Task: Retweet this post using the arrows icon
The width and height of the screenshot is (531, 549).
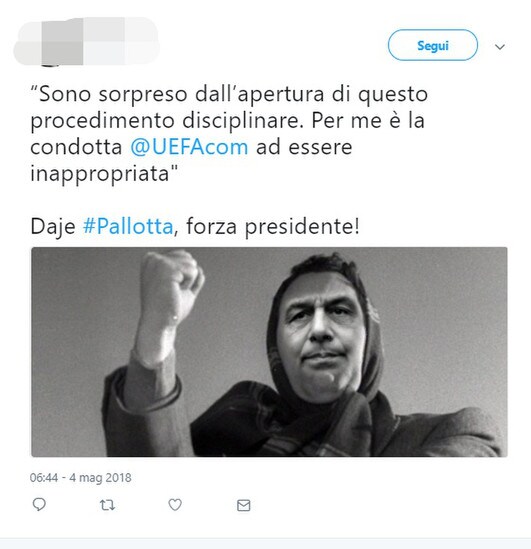Action: coord(107,505)
